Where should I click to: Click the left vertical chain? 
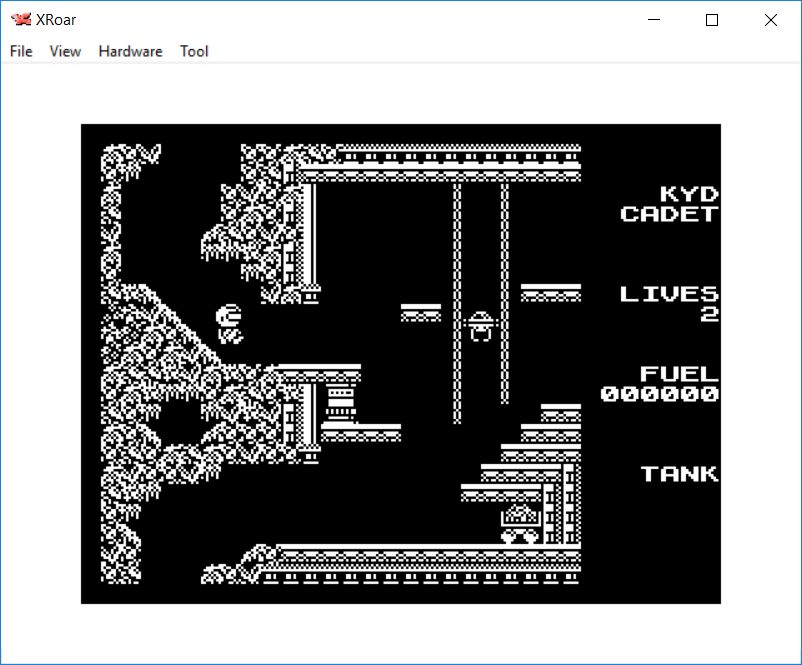pos(457,300)
